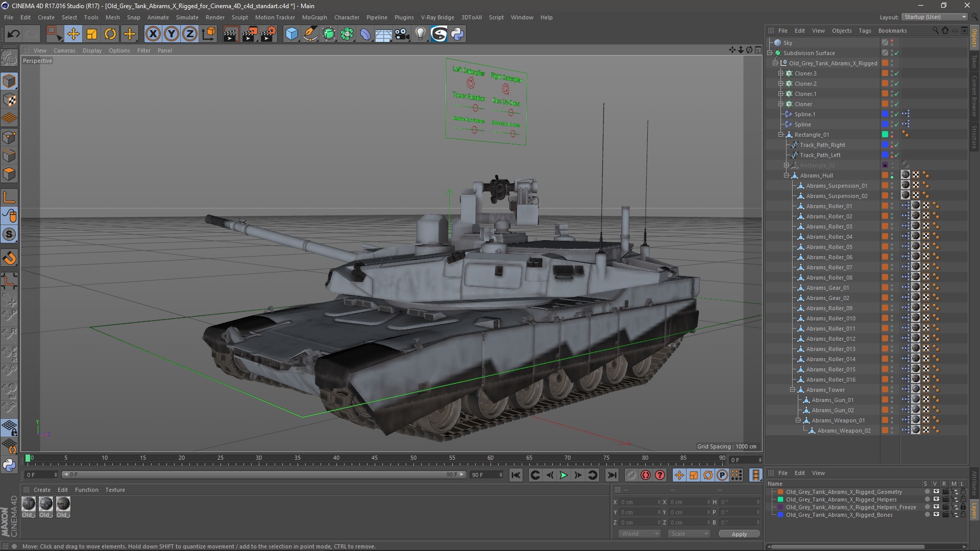The height and width of the screenshot is (551, 980).
Task: Click Go to Start playback button
Action: pos(516,475)
